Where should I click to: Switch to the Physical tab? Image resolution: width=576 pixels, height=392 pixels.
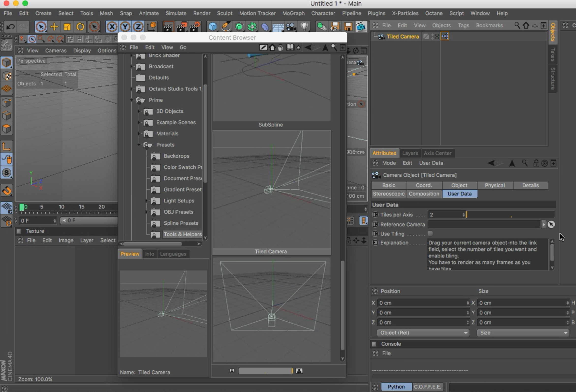[495, 185]
